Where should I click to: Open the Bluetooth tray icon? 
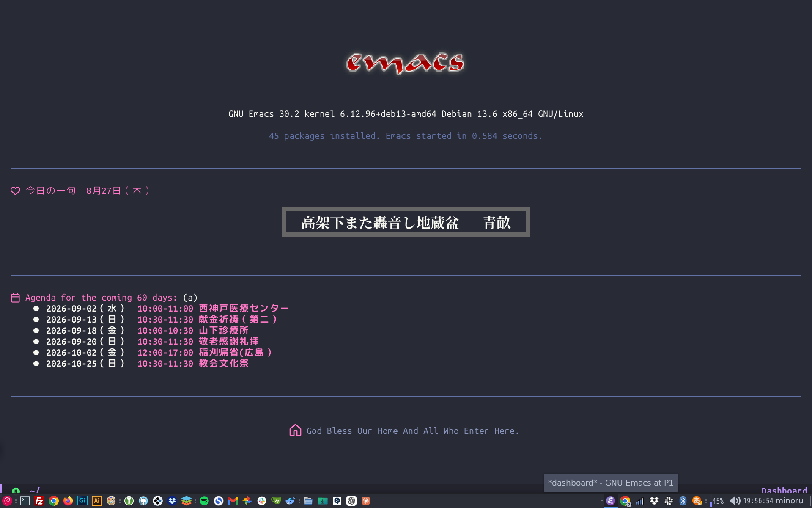click(x=683, y=501)
